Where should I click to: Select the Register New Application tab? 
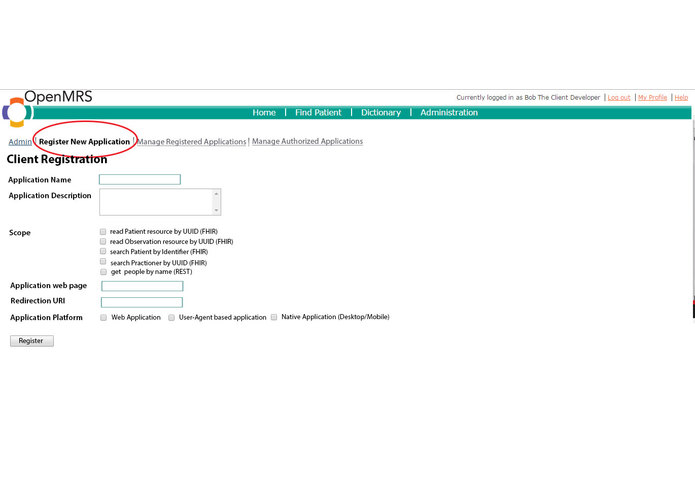(x=84, y=142)
